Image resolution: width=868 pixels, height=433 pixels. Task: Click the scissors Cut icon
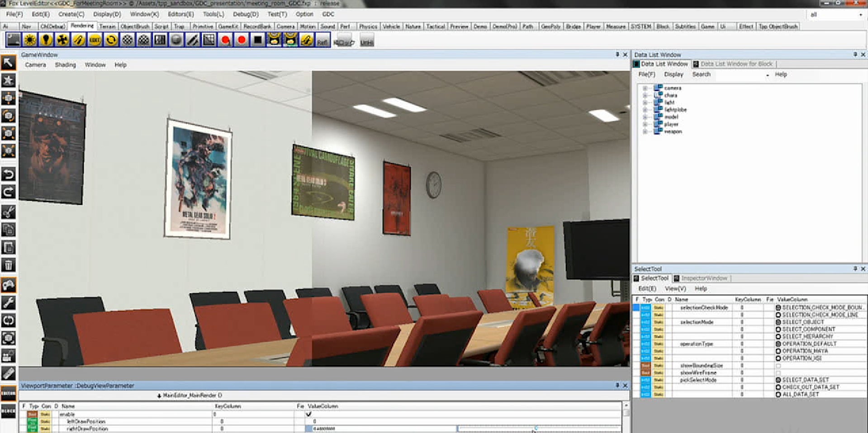(x=9, y=212)
